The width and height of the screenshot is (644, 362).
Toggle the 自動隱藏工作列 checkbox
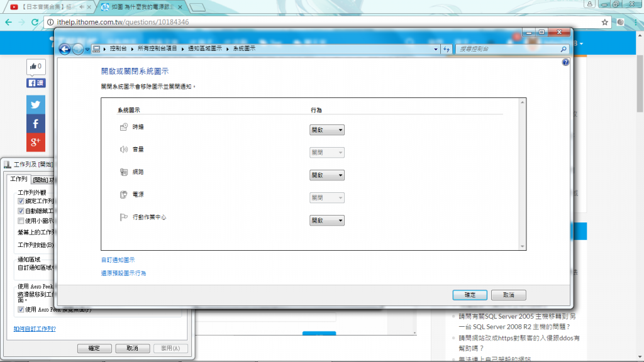pyautogui.click(x=21, y=211)
